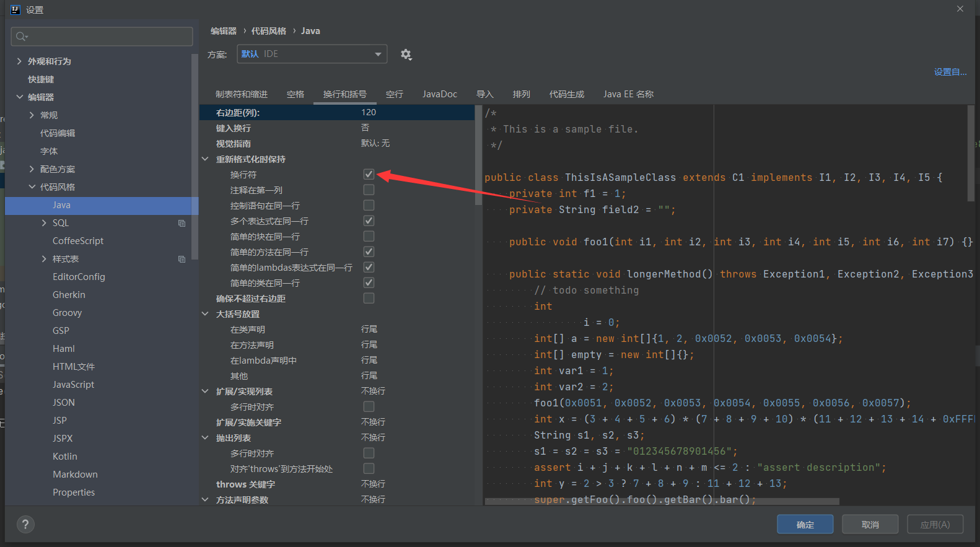The width and height of the screenshot is (980, 547).
Task: Click the code preview vertical scrollbar
Action: tap(971, 153)
